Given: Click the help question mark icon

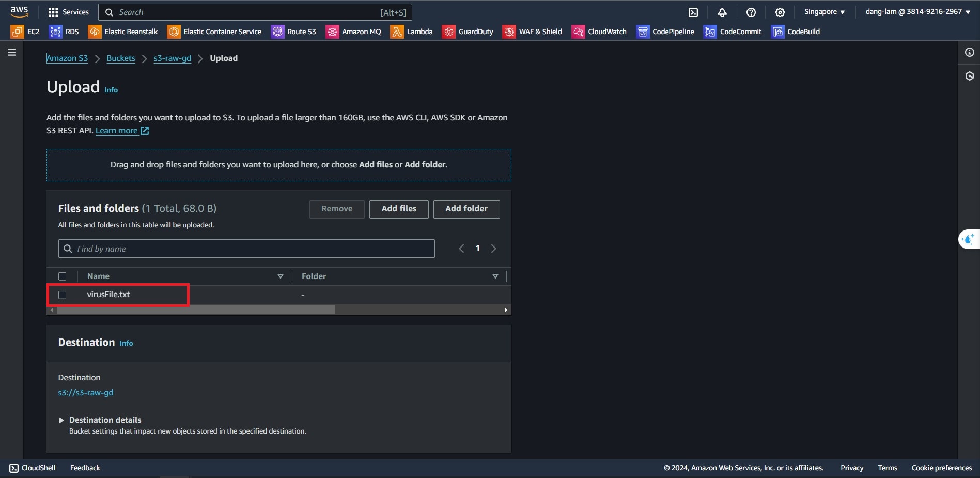Looking at the screenshot, I should coord(751,12).
